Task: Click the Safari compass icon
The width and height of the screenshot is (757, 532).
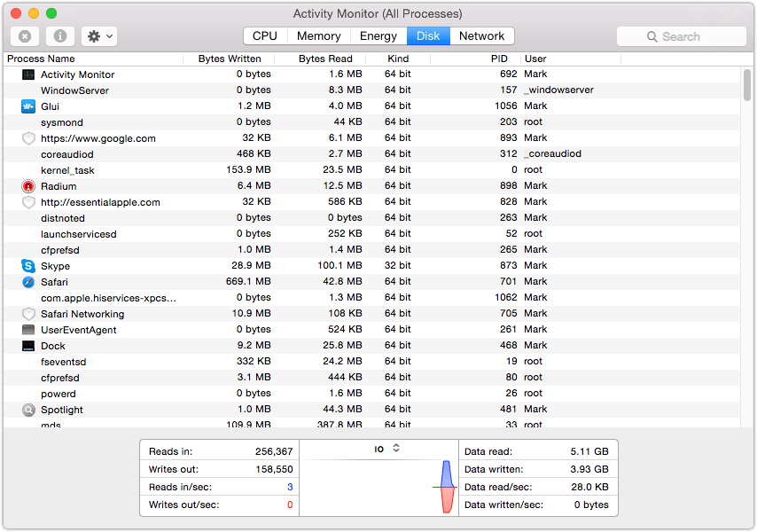Action: click(x=28, y=282)
